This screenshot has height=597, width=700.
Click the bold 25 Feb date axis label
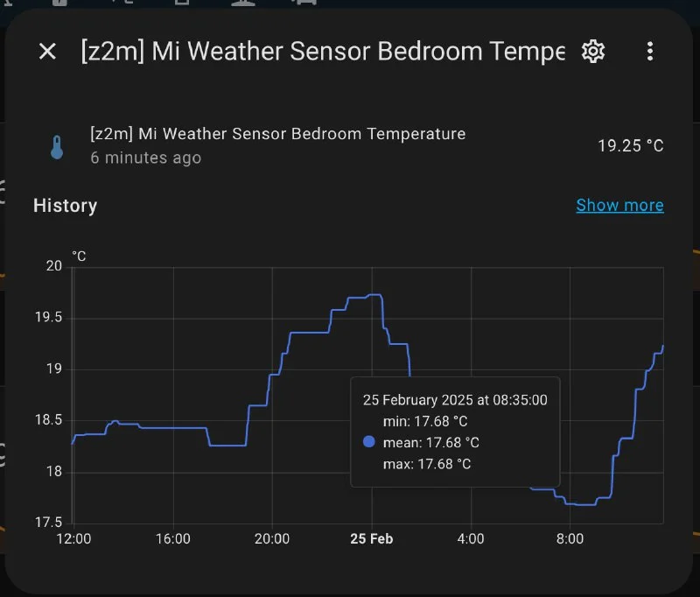click(x=371, y=539)
